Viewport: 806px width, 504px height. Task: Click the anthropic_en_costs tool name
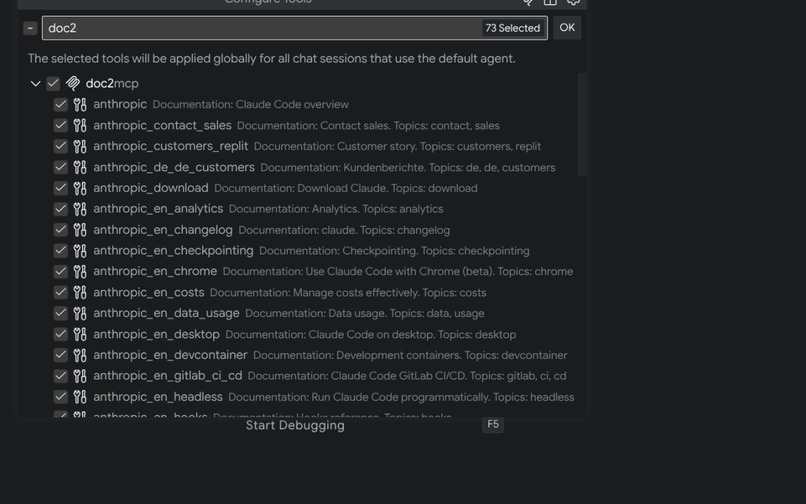(x=149, y=292)
